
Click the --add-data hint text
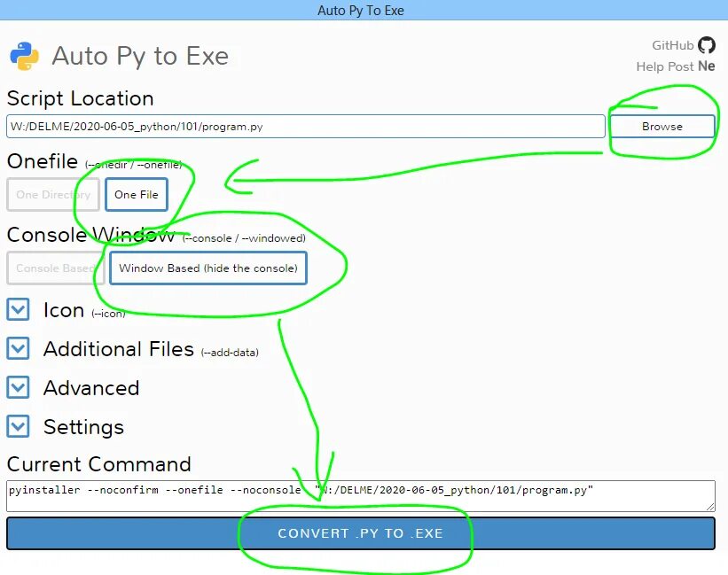click(230, 353)
